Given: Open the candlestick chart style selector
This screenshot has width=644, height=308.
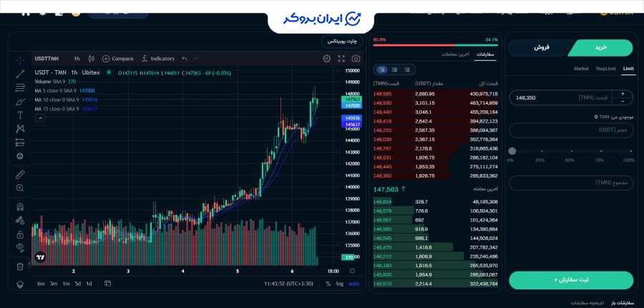Looking at the screenshot, I should (x=91, y=59).
